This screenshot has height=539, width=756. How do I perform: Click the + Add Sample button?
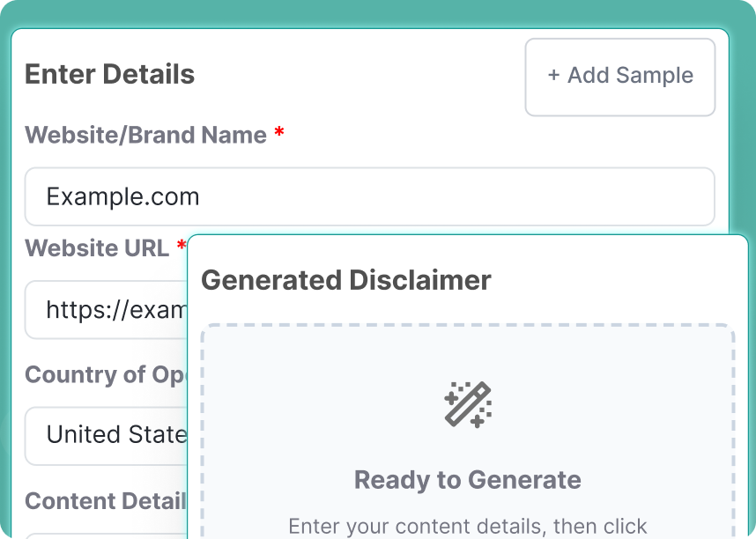click(x=619, y=77)
